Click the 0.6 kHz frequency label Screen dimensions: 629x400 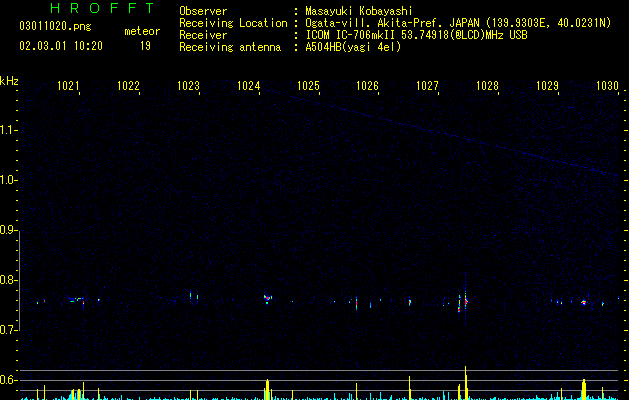(x=8, y=380)
